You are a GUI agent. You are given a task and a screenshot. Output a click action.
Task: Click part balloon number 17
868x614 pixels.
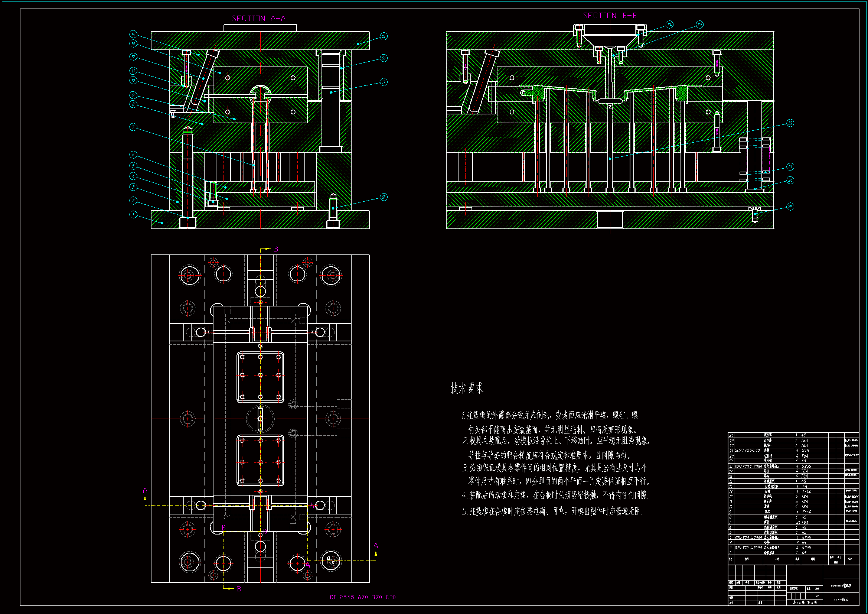click(384, 82)
